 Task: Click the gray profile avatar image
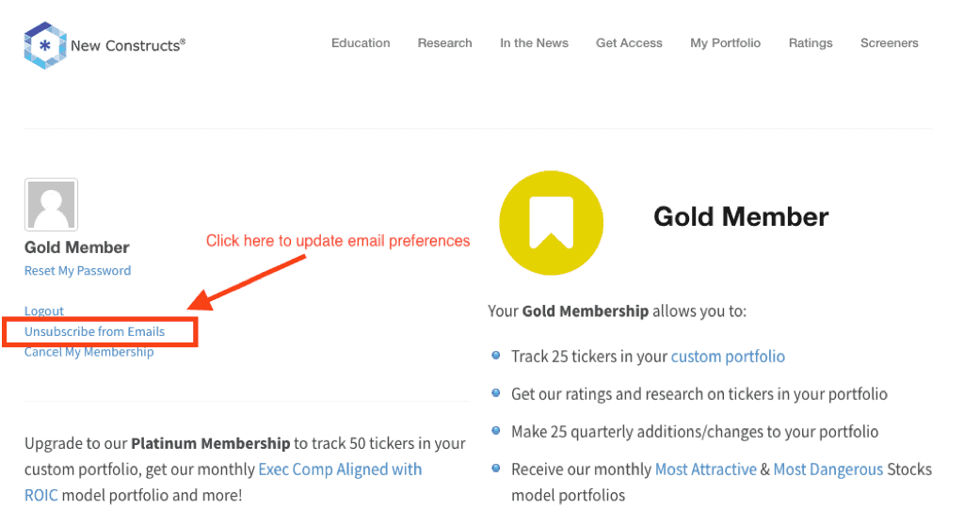(51, 205)
